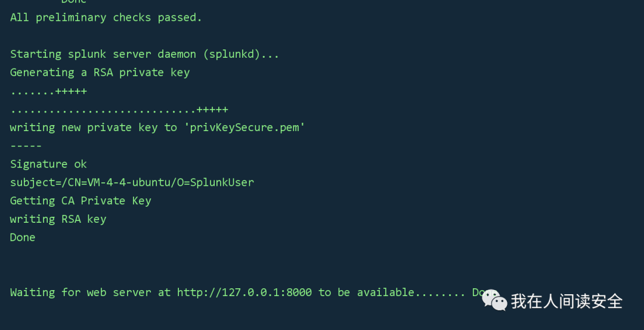Viewport: 644px width, 330px height.
Task: Click the 'Done' line below RSA key
Action: point(23,237)
